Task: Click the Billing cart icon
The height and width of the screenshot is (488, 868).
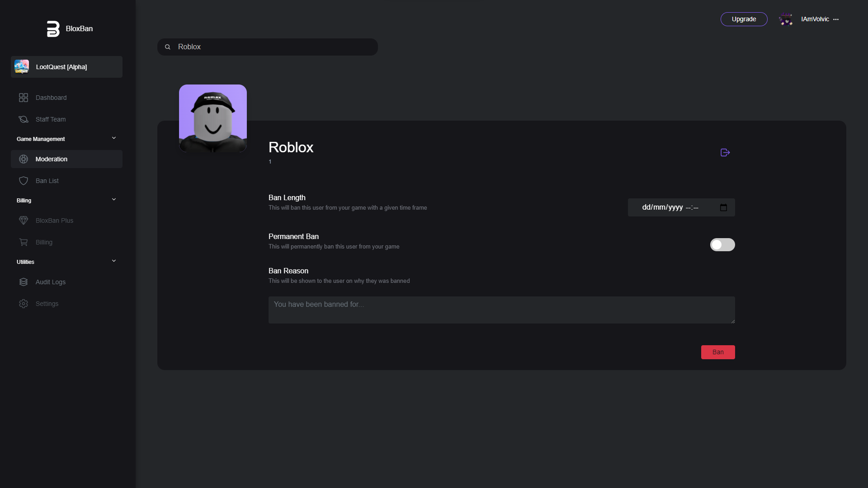Action: pyautogui.click(x=24, y=242)
